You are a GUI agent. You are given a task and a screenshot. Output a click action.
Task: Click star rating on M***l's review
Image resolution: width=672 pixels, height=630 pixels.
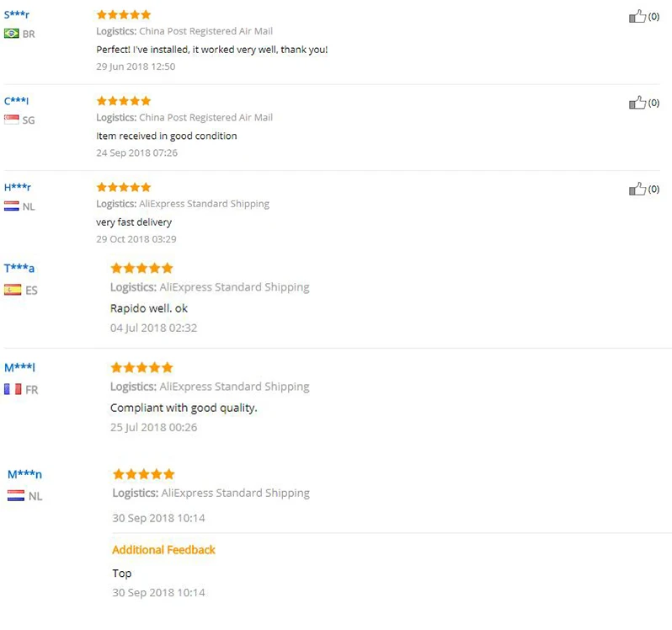(x=141, y=367)
